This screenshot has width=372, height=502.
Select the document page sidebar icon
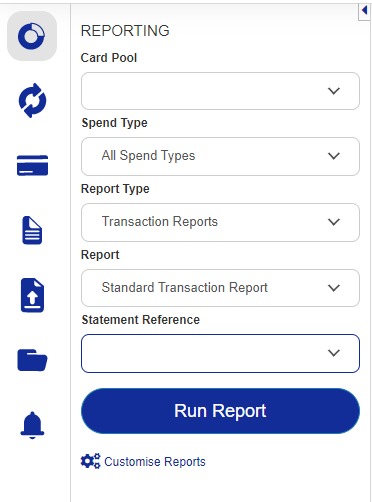[x=32, y=230]
